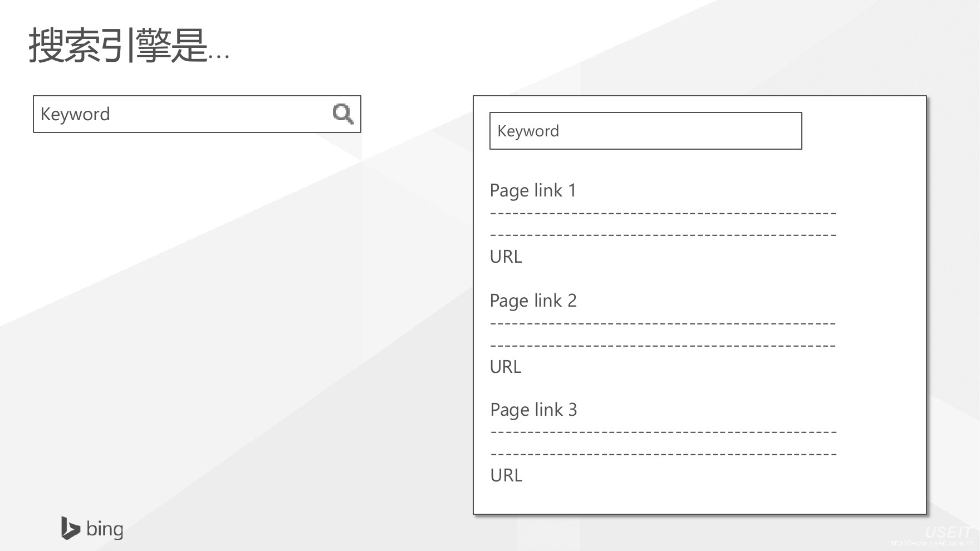The image size is (980, 551).
Task: Click the Bing logo symbol
Action: (70, 528)
